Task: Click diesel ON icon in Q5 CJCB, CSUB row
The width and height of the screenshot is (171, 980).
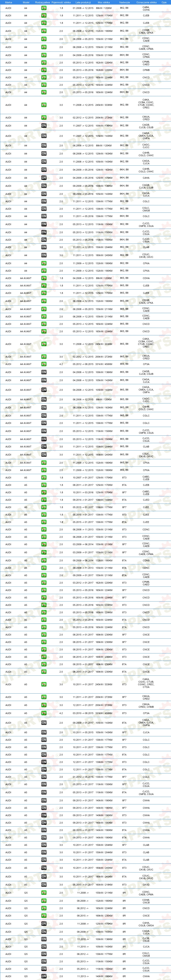Action: [44, 939]
